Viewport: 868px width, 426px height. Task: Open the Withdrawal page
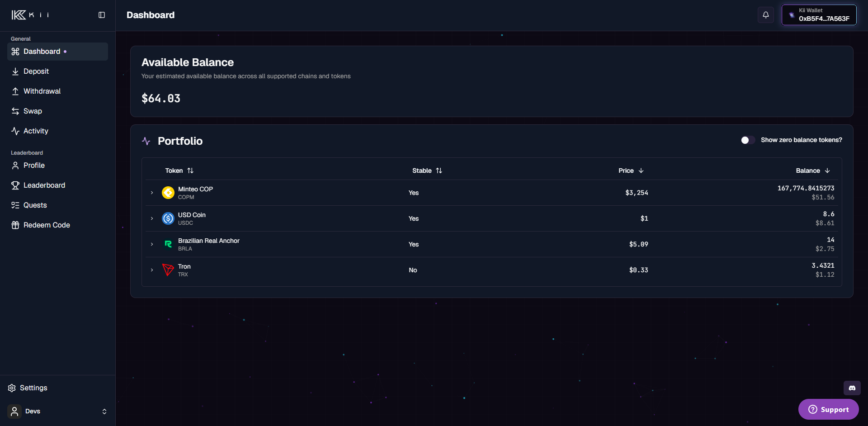[57, 91]
